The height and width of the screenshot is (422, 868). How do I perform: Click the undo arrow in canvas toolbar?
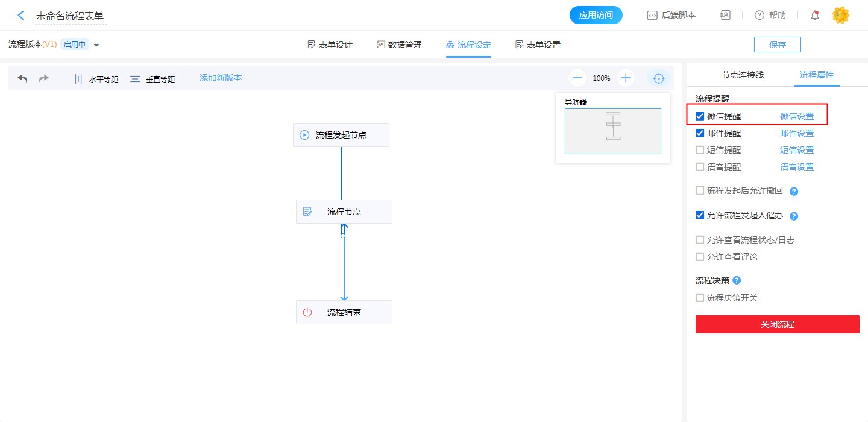click(23, 78)
